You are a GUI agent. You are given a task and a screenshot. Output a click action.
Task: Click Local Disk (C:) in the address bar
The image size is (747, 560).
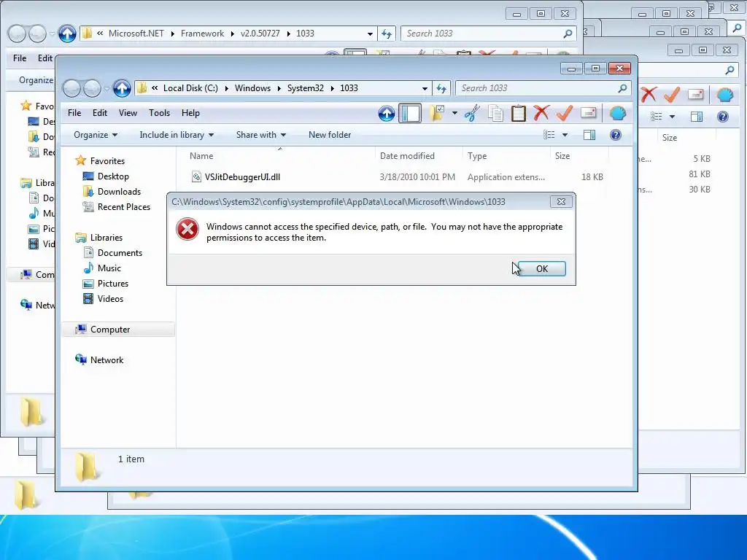[x=190, y=88]
